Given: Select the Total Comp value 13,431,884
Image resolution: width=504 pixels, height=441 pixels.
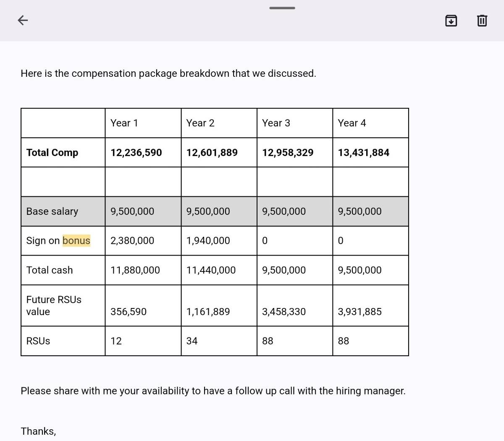Looking at the screenshot, I should coord(363,152).
